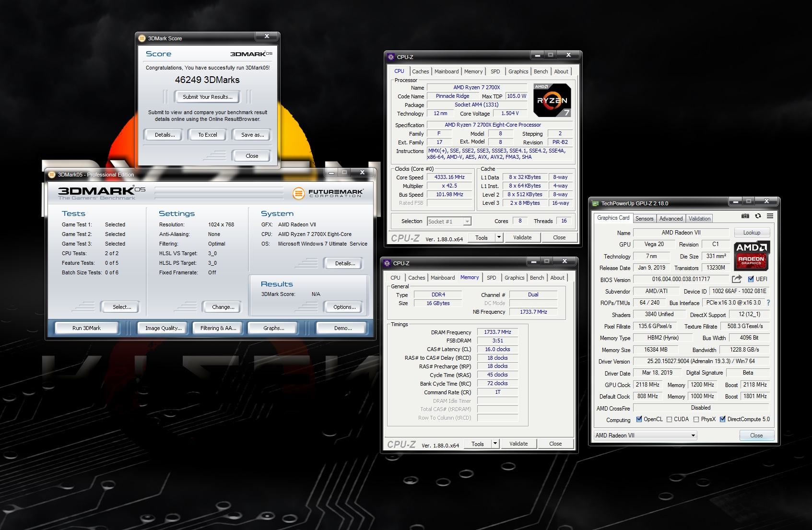Open the Advanced tab in GPU-Z
Viewport: 812px width, 530px height.
click(x=671, y=219)
